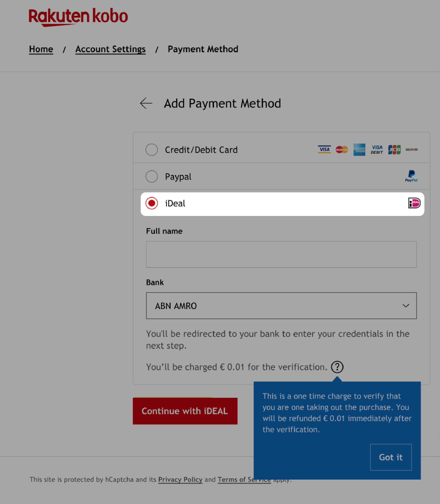Screen dimensions: 440x504
Task: Click the PayPal logo icon
Action: (x=411, y=176)
